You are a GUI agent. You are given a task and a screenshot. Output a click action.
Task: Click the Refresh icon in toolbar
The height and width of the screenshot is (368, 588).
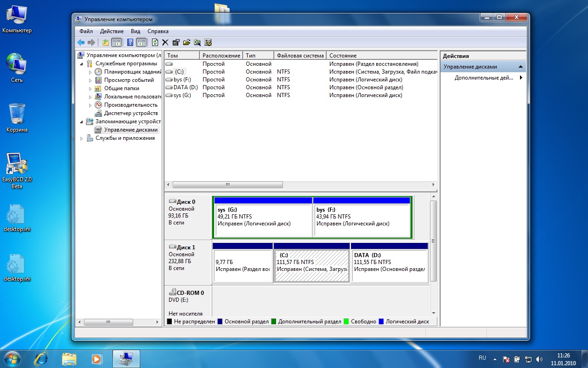(155, 42)
